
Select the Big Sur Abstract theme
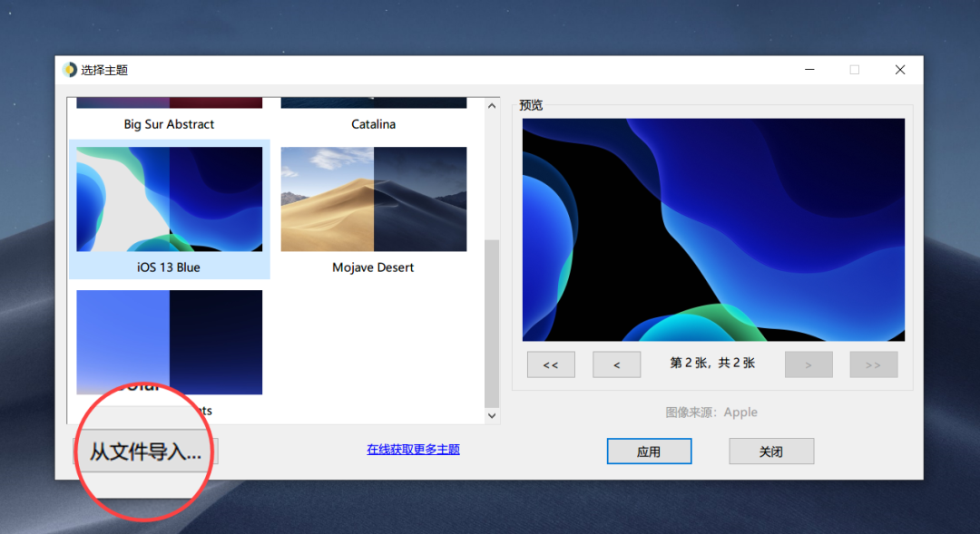[x=169, y=124]
